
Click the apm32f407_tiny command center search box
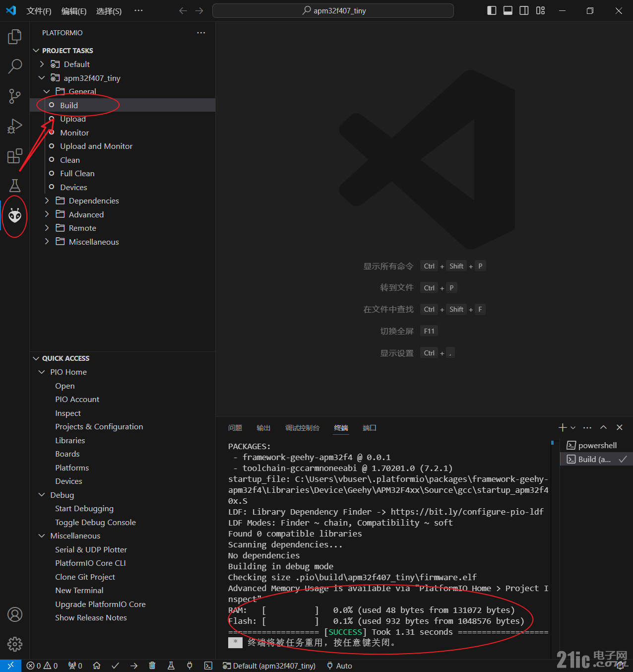pos(333,10)
